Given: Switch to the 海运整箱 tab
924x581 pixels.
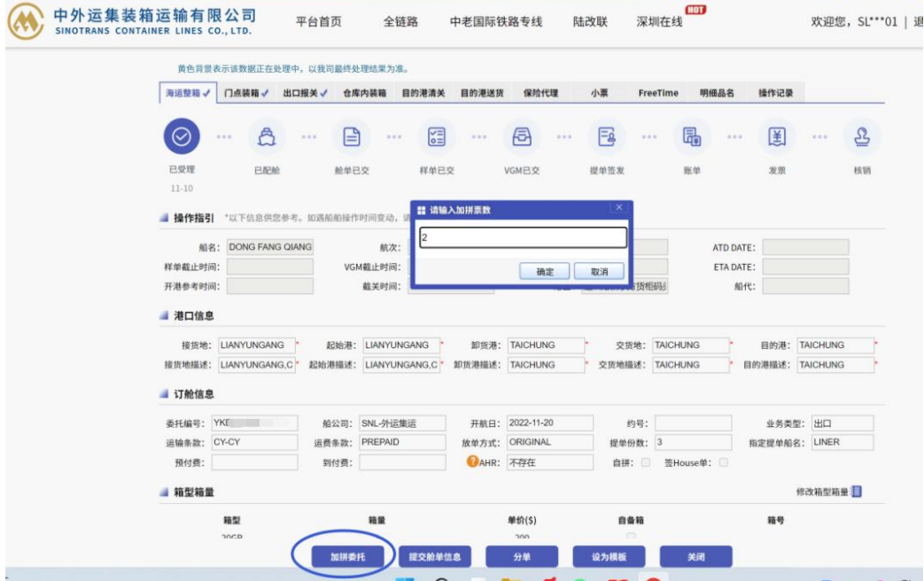Looking at the screenshot, I should pos(188,93).
